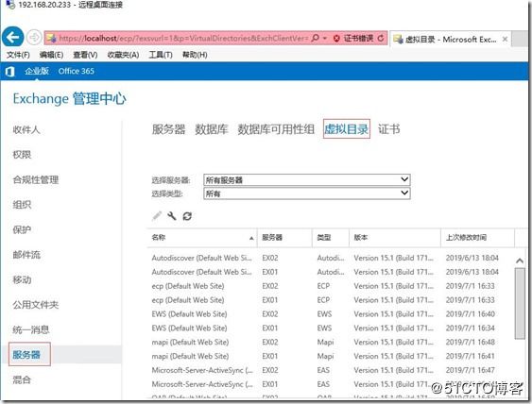Click the browser forward arrow button

click(x=34, y=37)
